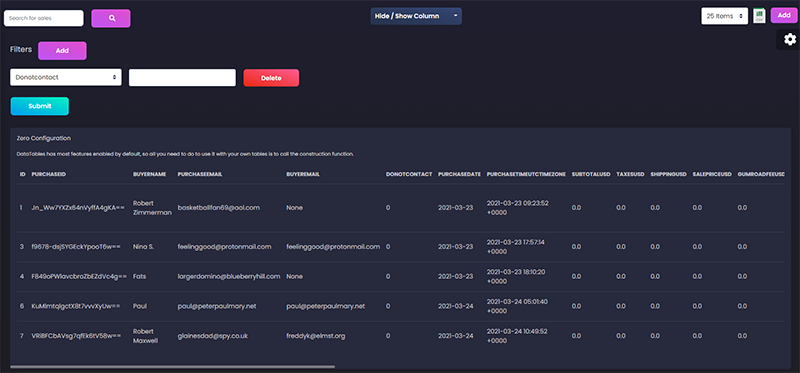Click the filter value text box
The width and height of the screenshot is (800, 373).
pyautogui.click(x=182, y=78)
